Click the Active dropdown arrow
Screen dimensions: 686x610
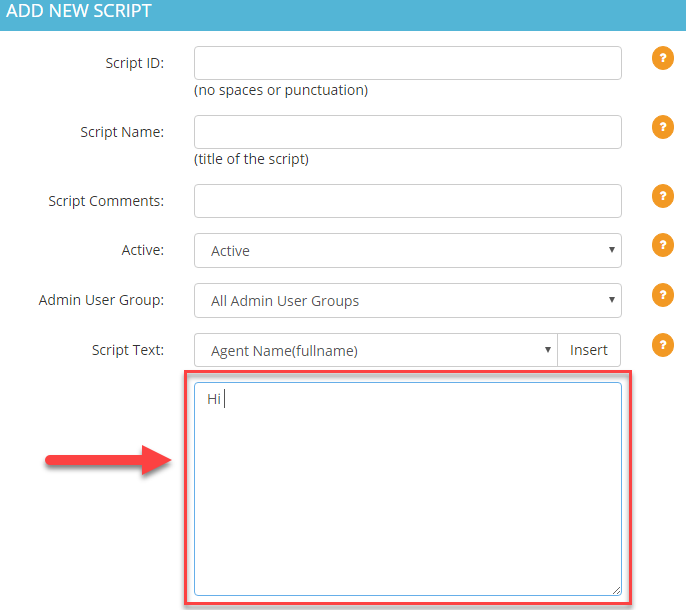coord(612,250)
